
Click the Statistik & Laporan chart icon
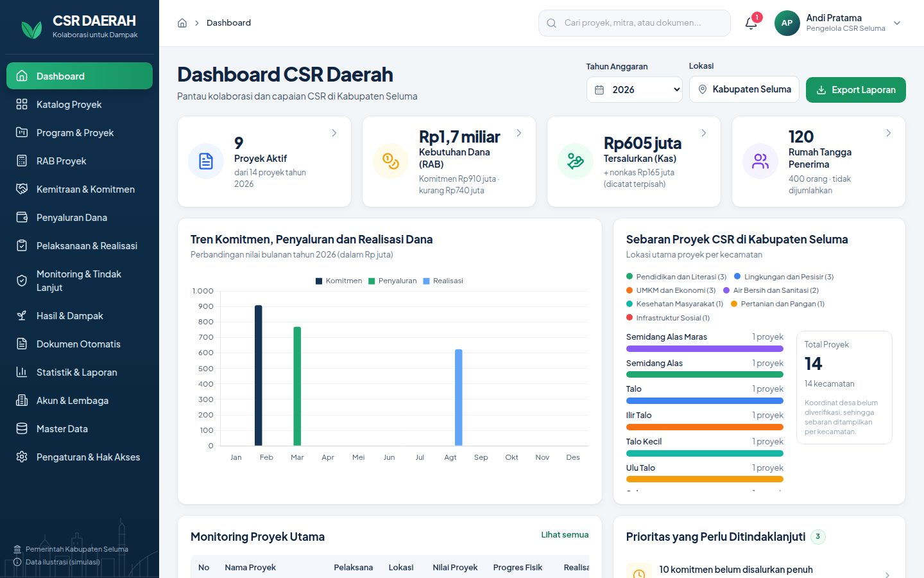tap(22, 372)
